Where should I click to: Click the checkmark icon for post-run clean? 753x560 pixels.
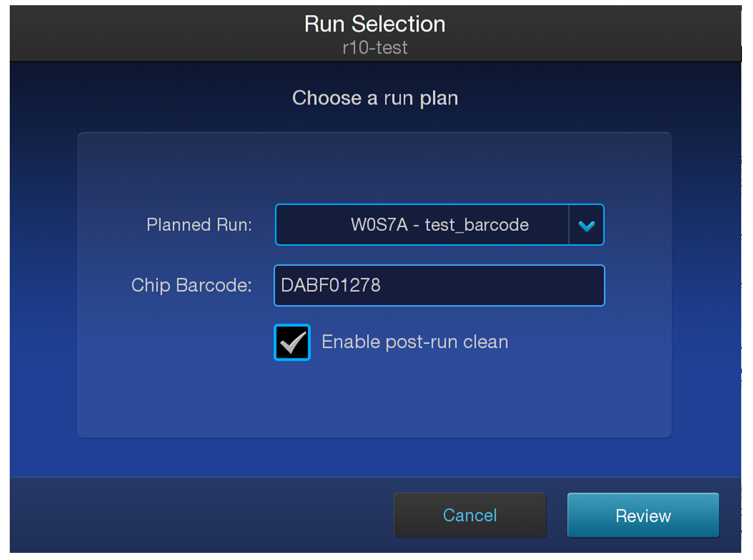point(292,343)
